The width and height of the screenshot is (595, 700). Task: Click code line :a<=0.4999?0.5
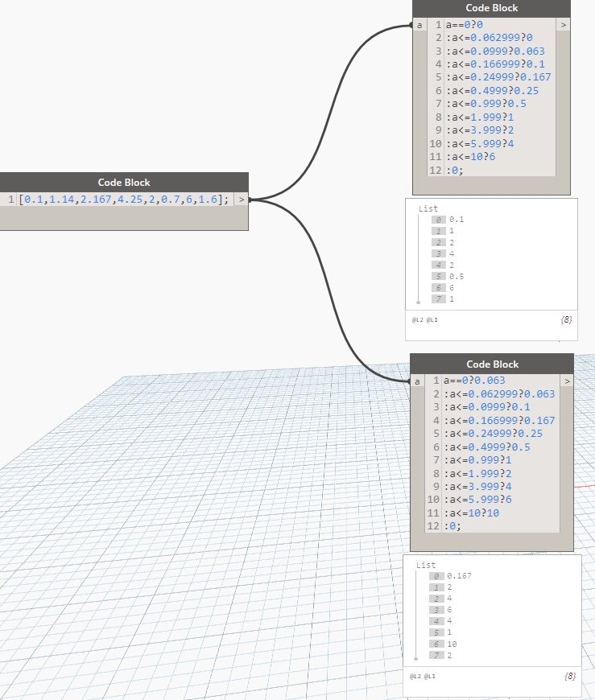point(487,447)
